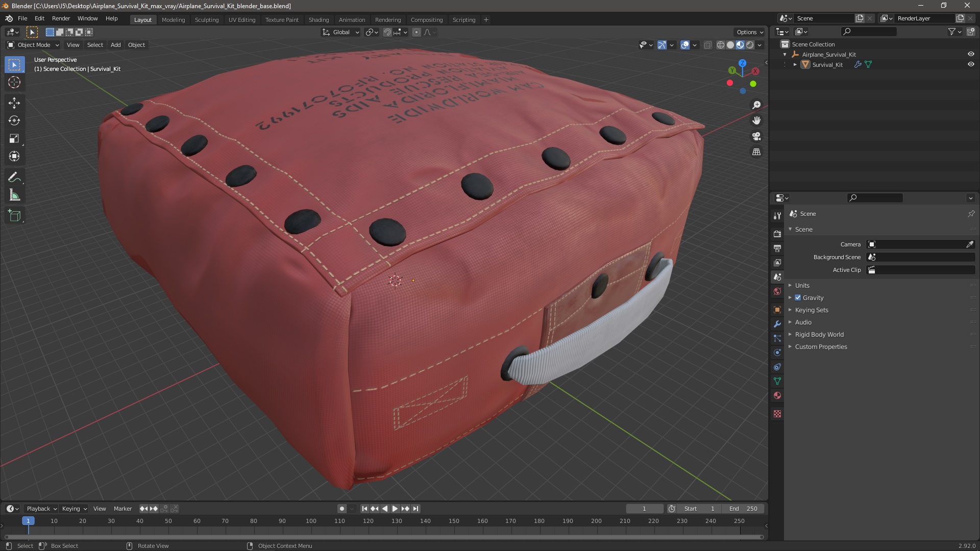Image resolution: width=980 pixels, height=551 pixels.
Task: Toggle auto keying record button
Action: point(341,509)
